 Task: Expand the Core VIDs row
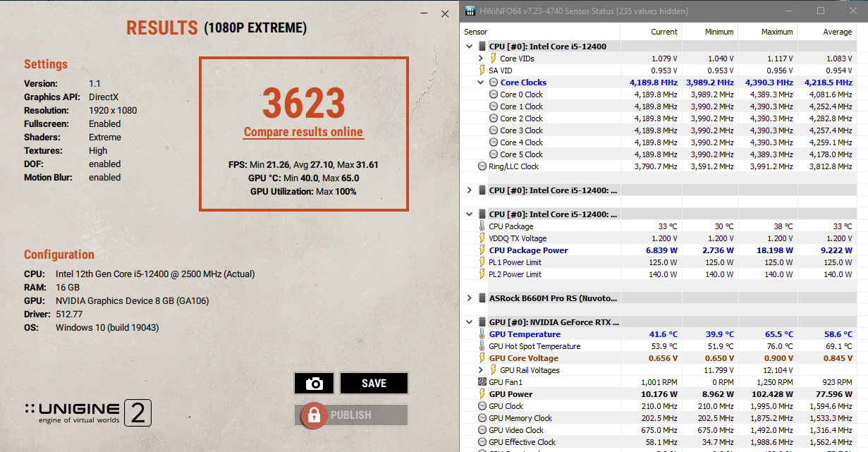click(481, 59)
